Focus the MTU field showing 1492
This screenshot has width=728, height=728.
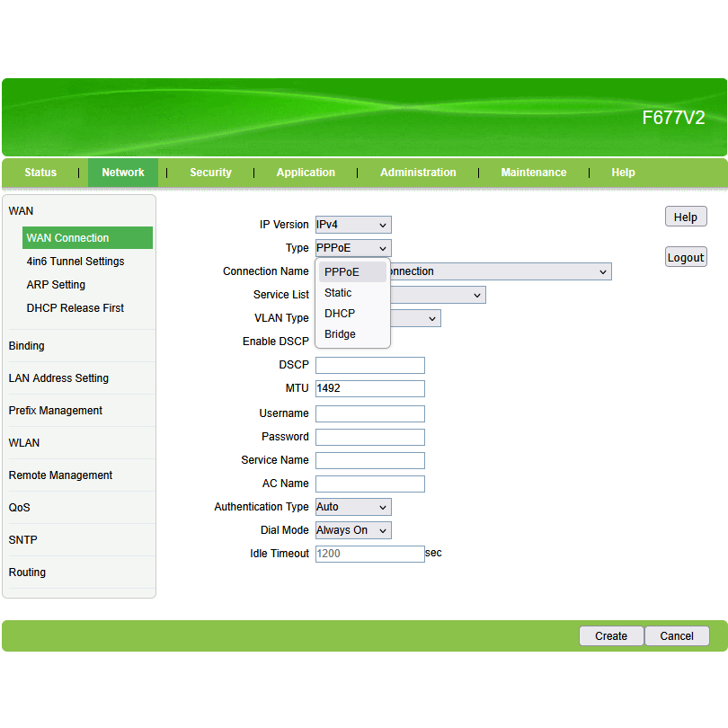pyautogui.click(x=369, y=388)
